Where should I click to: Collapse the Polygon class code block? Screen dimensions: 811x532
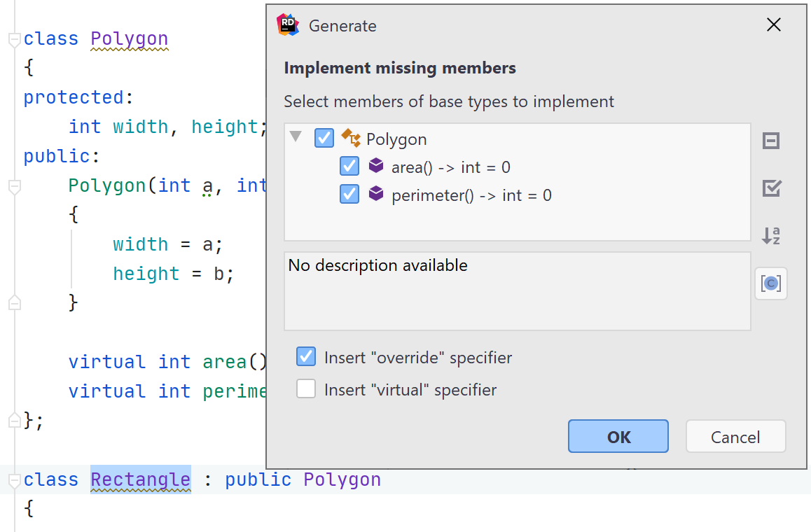14,40
